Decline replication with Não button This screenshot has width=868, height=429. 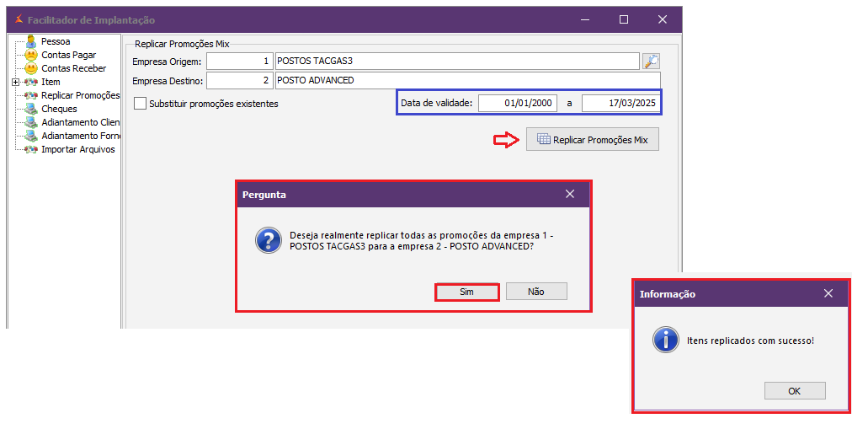[535, 292]
